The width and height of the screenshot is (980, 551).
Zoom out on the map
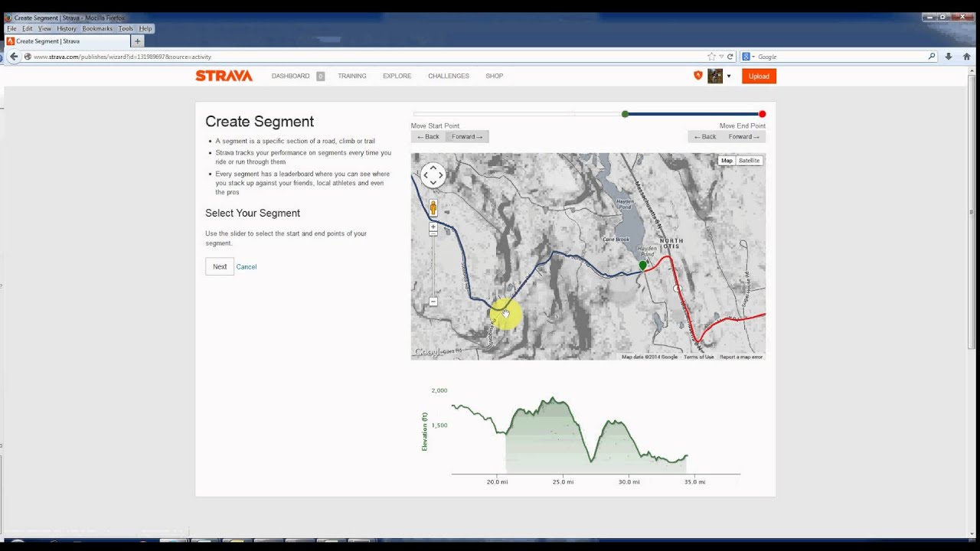coord(433,302)
